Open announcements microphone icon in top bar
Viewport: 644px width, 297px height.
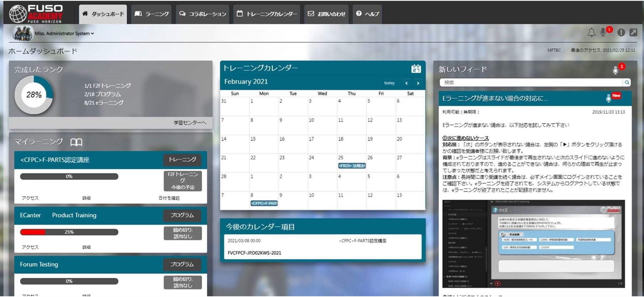click(603, 32)
